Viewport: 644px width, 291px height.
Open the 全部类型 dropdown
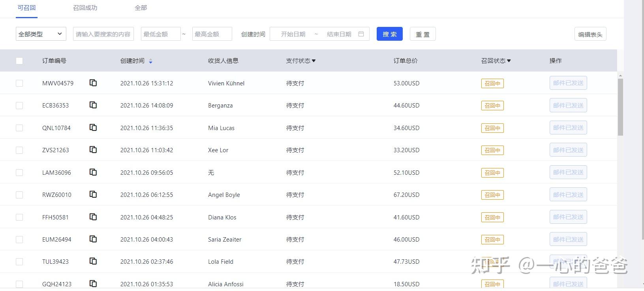coord(41,34)
